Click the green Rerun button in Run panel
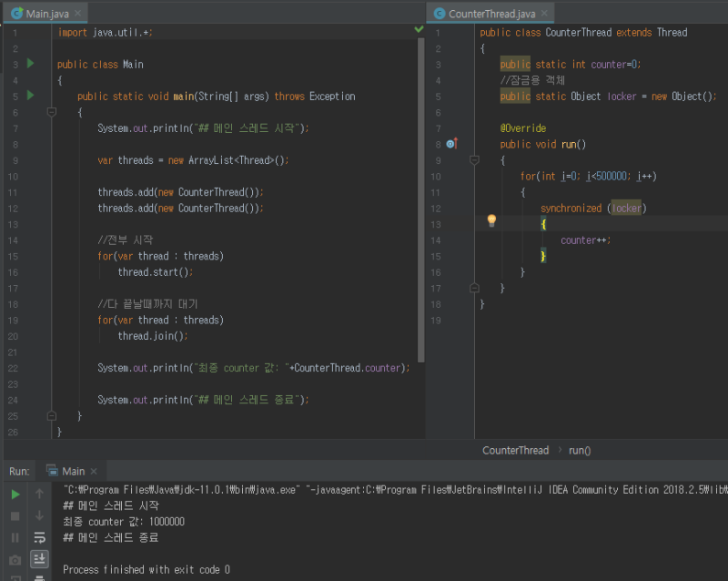728x581 pixels. [15, 494]
